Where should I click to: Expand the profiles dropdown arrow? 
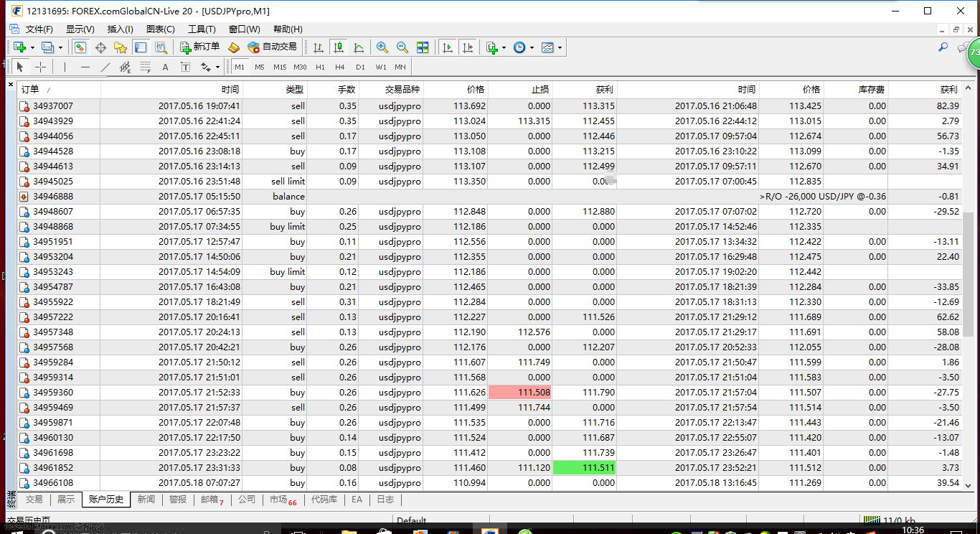pos(60,47)
